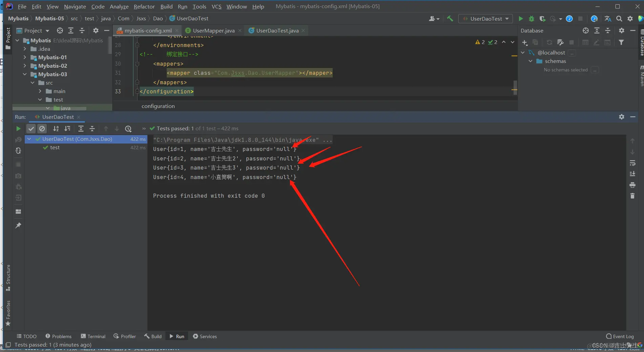
Task: Toggle the Favorites tool window stripe button
Action: pos(8,313)
